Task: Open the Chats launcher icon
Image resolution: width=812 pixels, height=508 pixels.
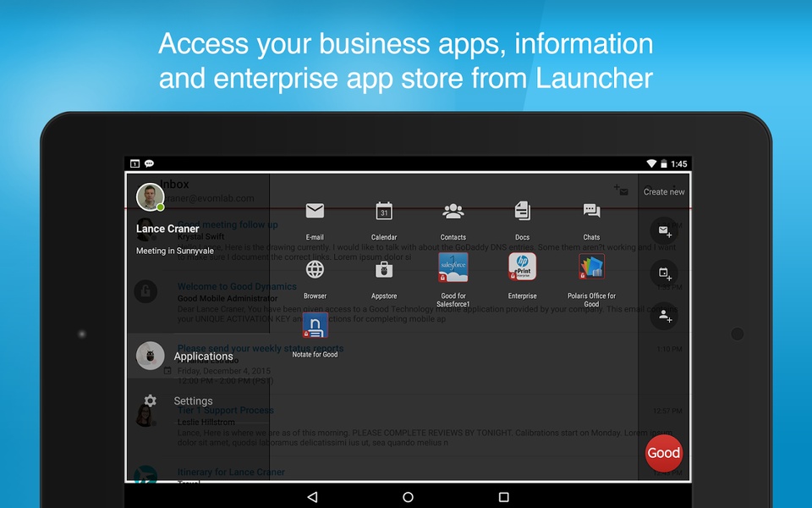Action: pyautogui.click(x=591, y=211)
